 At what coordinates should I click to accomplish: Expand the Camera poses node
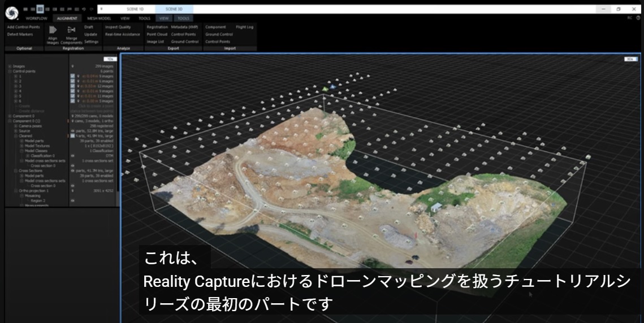coord(15,126)
